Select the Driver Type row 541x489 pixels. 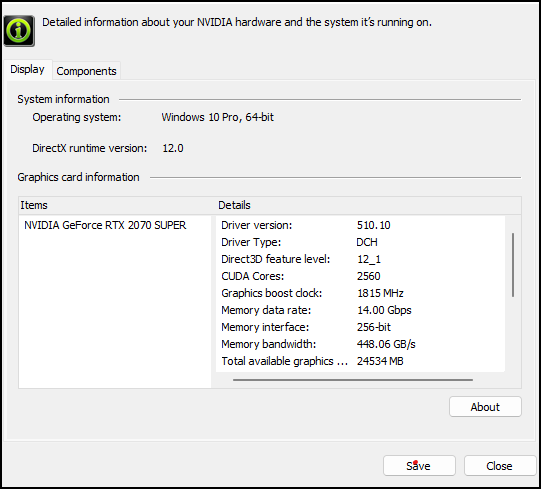click(x=360, y=242)
